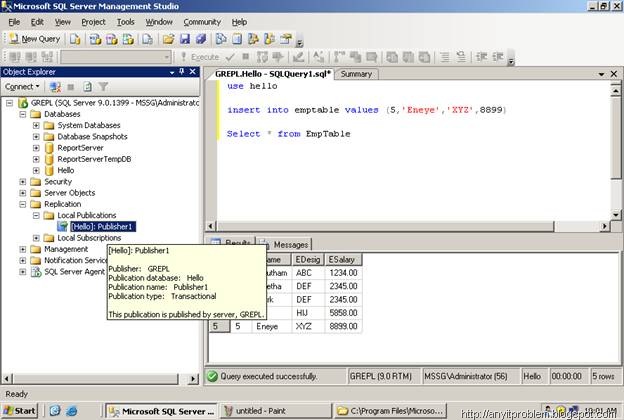Click the Analysis Services DMX Query icon
624x420 pixels.
tap(111, 39)
